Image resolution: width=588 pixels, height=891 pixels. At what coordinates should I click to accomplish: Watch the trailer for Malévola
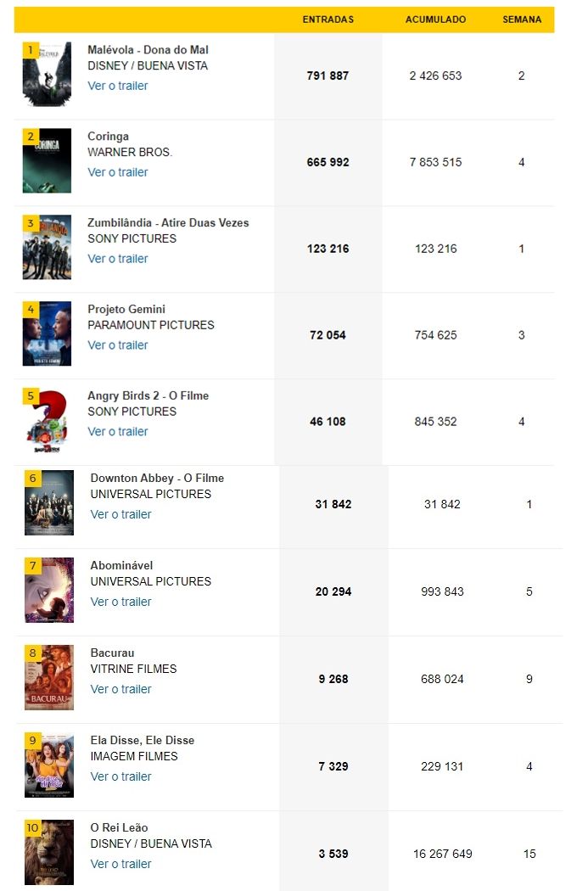[x=118, y=86]
